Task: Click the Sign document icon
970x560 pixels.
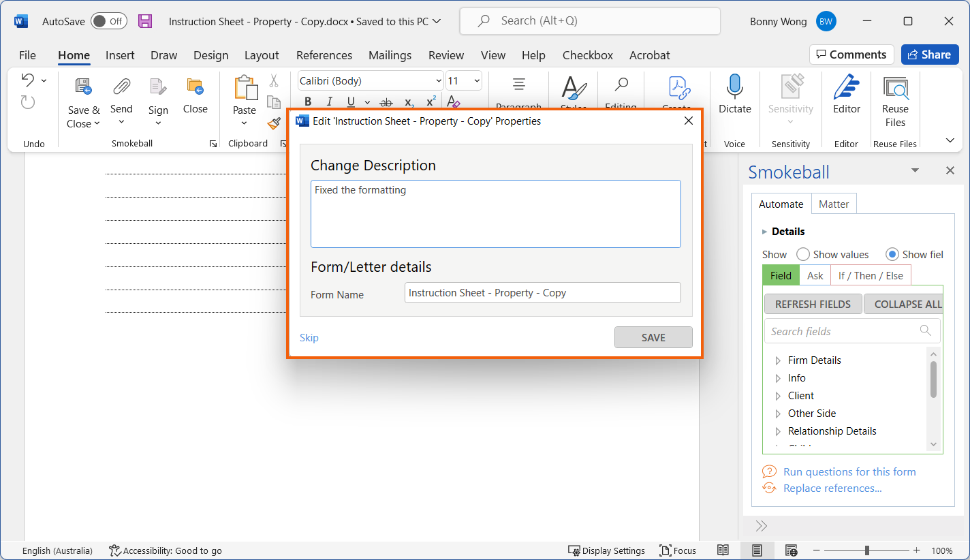Action: [158, 87]
